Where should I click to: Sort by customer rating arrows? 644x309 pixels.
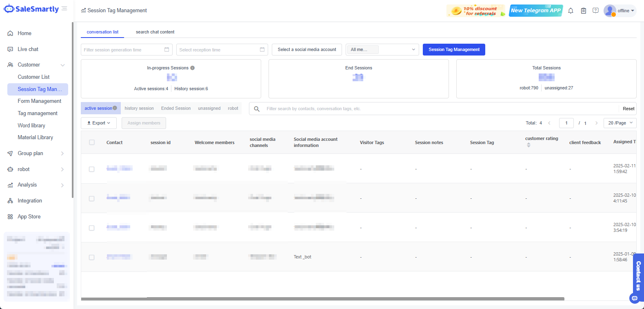click(x=529, y=145)
